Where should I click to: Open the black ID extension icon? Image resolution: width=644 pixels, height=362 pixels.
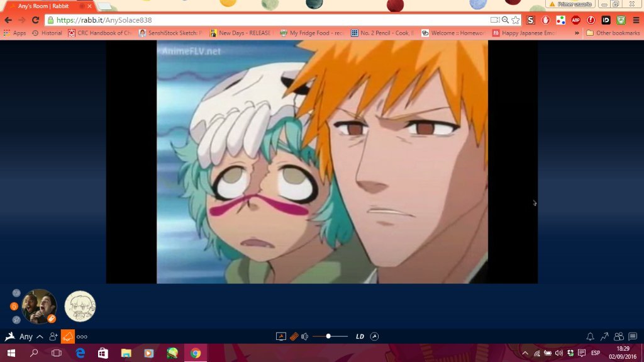[x=606, y=20]
